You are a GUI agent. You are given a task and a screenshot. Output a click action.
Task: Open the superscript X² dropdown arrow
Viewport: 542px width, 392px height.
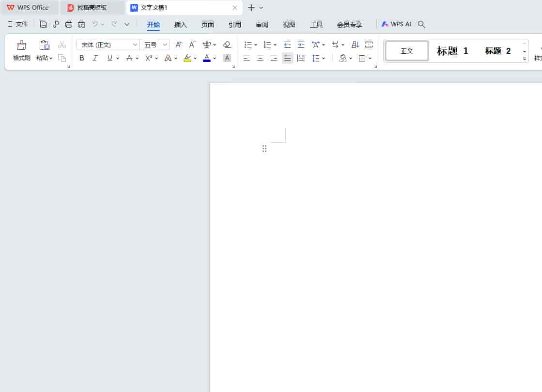(x=156, y=58)
